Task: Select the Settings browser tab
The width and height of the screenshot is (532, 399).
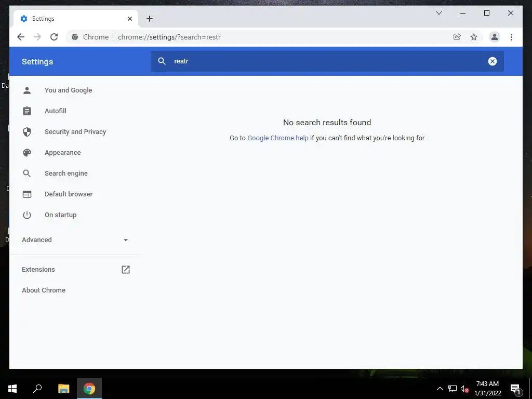Action: coord(76,19)
